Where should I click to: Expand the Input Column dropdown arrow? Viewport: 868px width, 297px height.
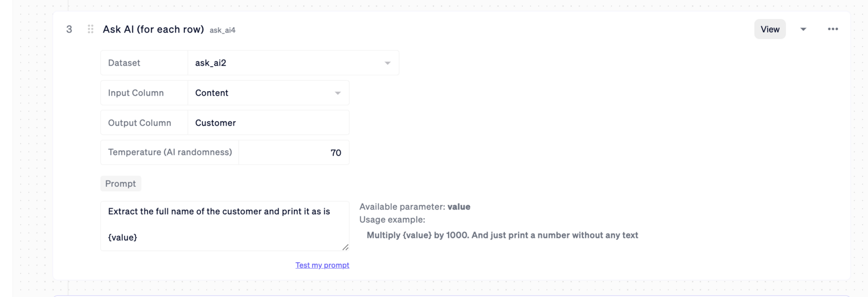point(337,93)
